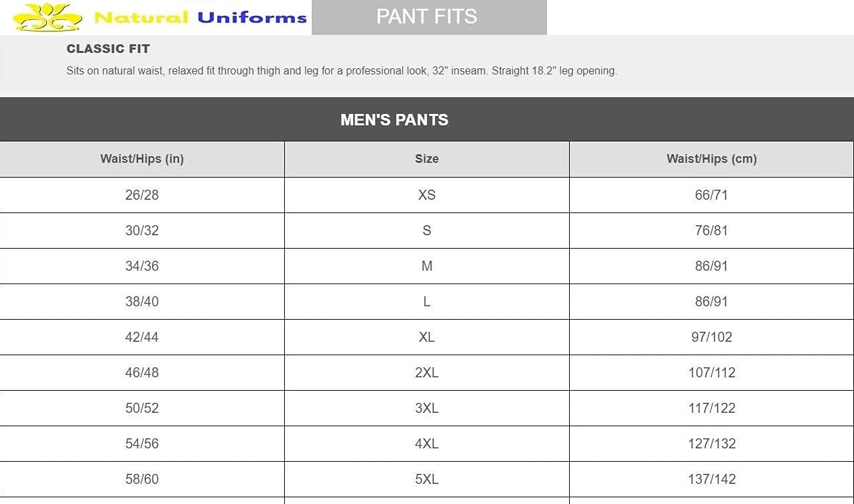Open the PANT FITS tab
Image resolution: width=854 pixels, height=504 pixels.
(428, 17)
